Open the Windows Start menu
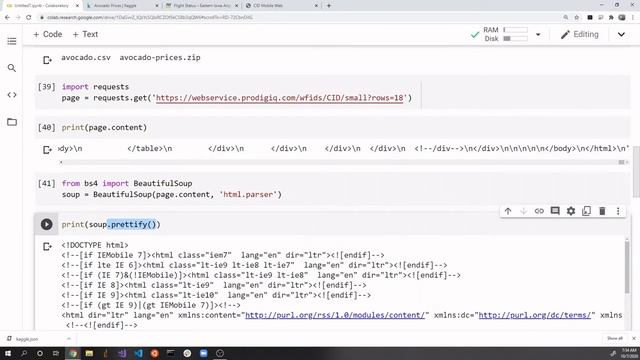Image resolution: width=640 pixels, height=360 pixels. [8, 353]
